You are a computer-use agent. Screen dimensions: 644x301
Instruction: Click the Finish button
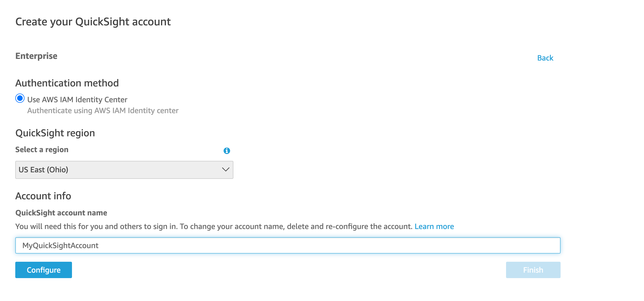tap(533, 270)
